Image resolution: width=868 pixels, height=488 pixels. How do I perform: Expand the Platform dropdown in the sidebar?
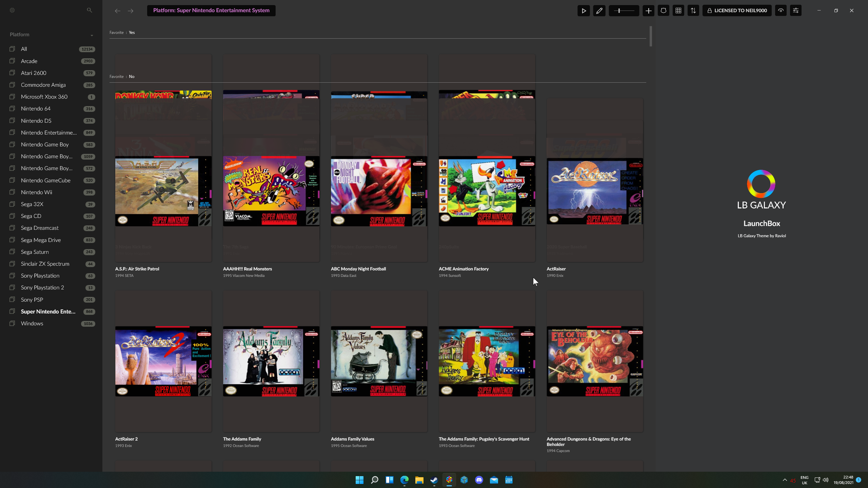click(x=92, y=35)
